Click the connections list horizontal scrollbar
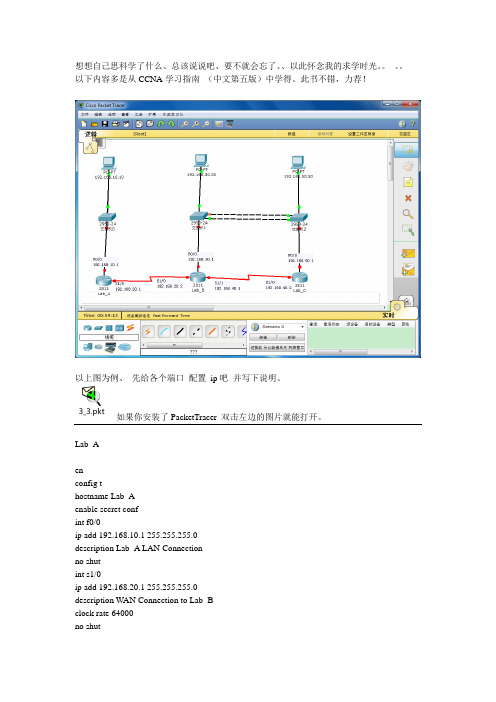 [193, 345]
